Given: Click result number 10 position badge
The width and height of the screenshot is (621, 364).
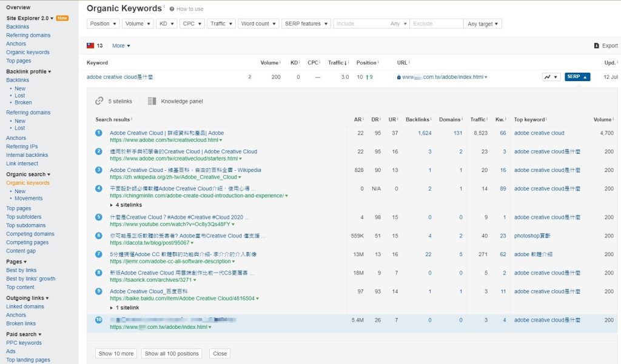Looking at the screenshot, I should (99, 320).
